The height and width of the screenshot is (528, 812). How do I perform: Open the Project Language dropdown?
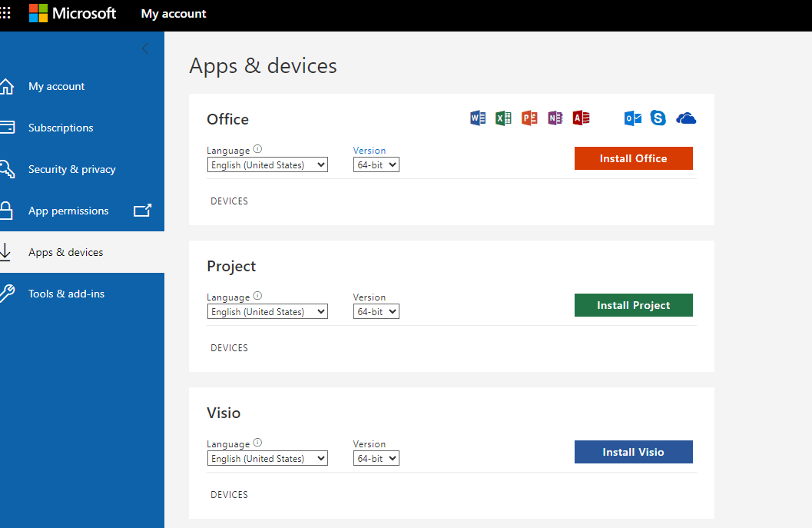(x=267, y=311)
